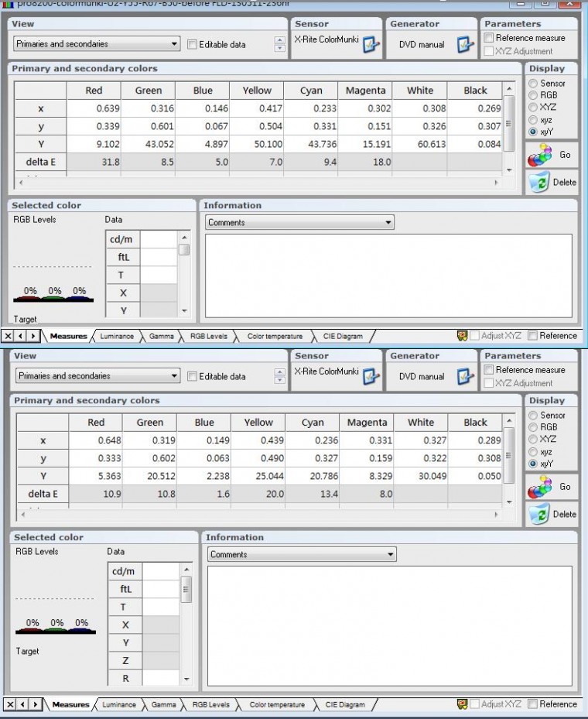The image size is (588, 719).
Task: Click White column header in bottom window
Action: click(421, 423)
